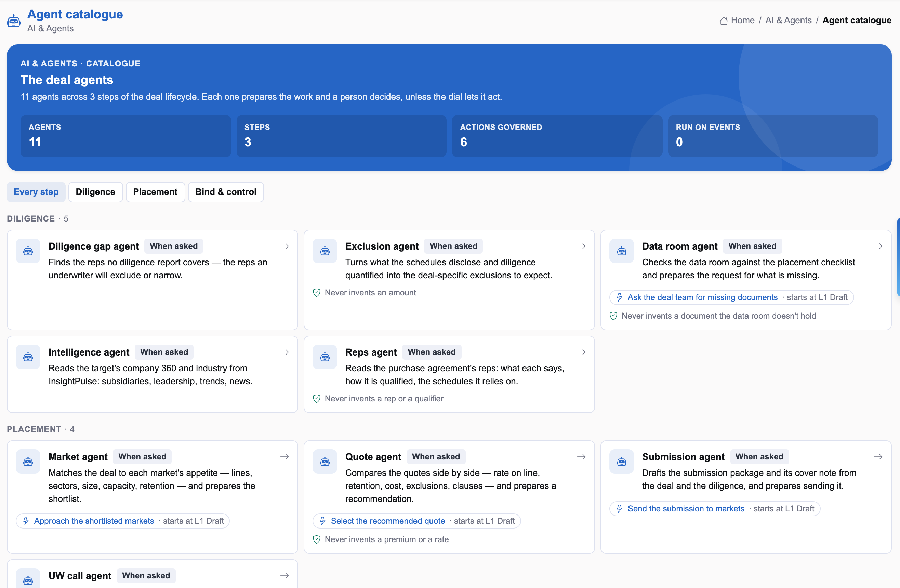The width and height of the screenshot is (900, 588).
Task: Click the Agent catalogue robot header icon
Action: click(14, 21)
